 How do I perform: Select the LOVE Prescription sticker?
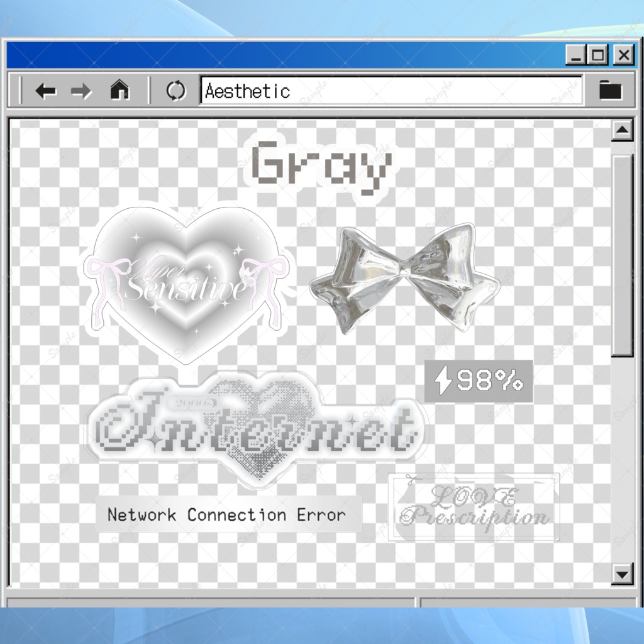click(x=474, y=508)
